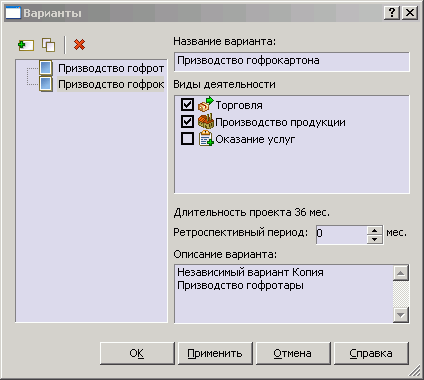Click the question mark help button
Viewport: 424px width, 380px height.
(x=392, y=13)
